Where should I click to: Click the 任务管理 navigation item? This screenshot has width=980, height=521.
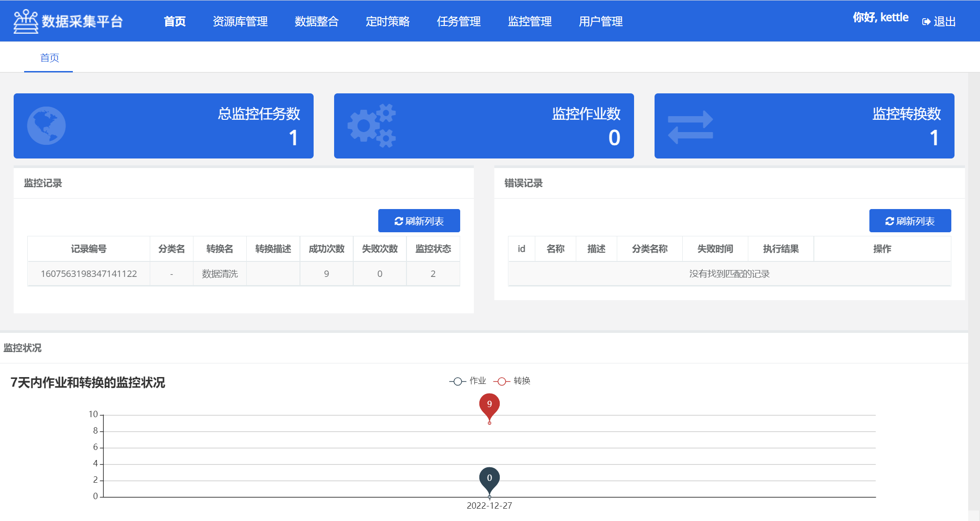(458, 21)
